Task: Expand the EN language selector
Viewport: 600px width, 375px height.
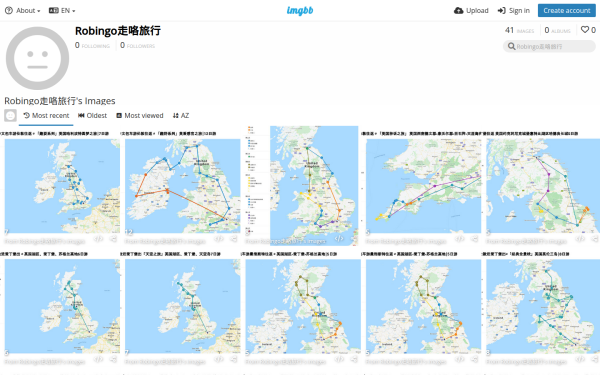Action: 62,11
